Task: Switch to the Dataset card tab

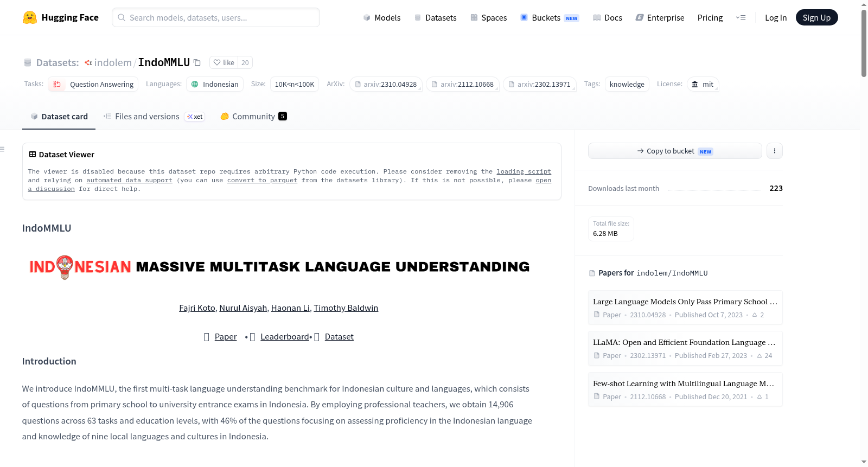Action: [59, 117]
